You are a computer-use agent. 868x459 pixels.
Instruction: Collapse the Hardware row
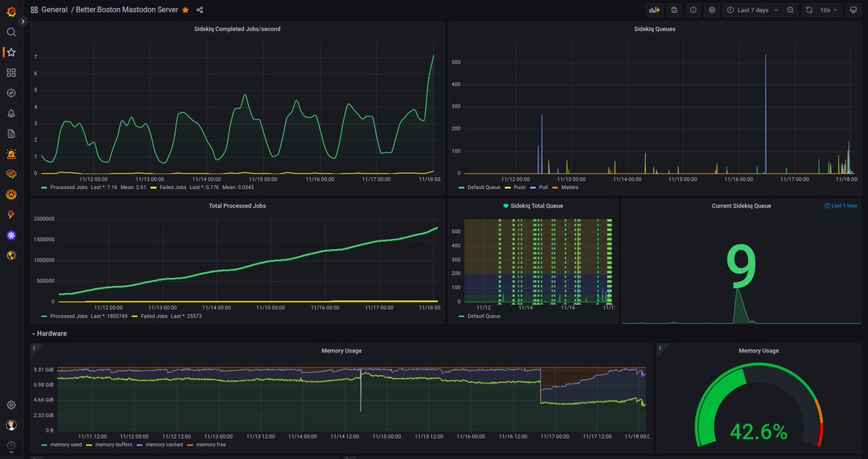click(x=49, y=334)
